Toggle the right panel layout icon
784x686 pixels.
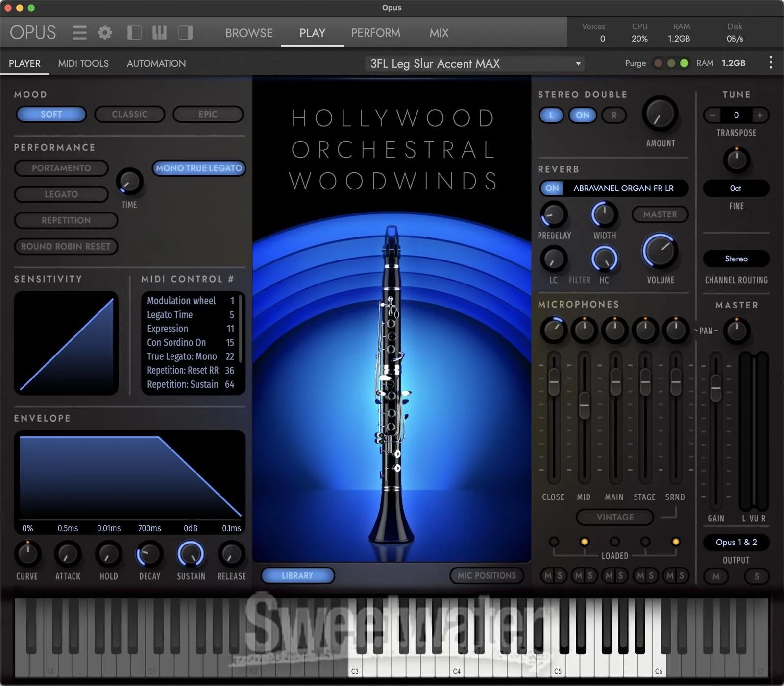tap(185, 33)
